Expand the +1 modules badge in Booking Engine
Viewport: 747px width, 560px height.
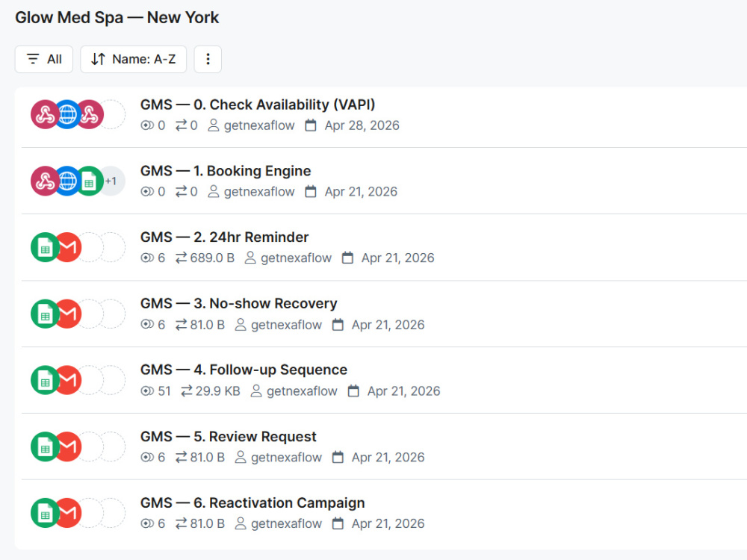(111, 181)
